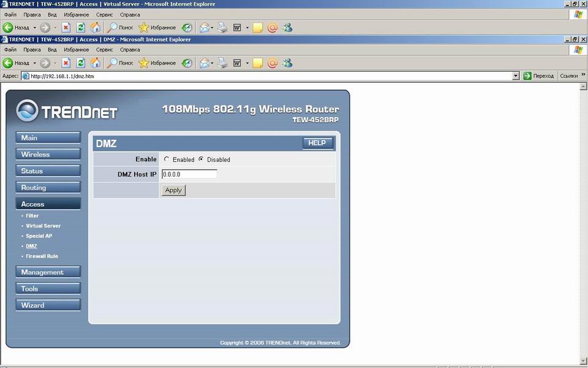Click the page scrollbar up arrow
Screen dimensions: 588x368
click(x=582, y=86)
